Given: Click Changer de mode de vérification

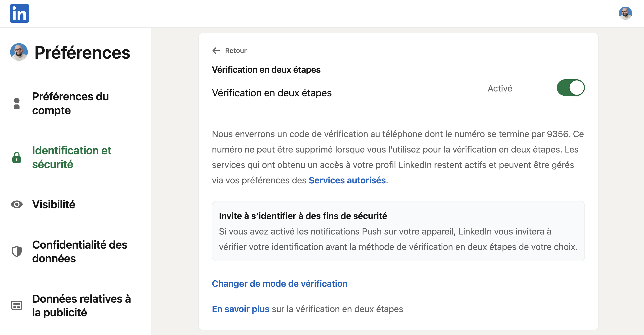Looking at the screenshot, I should click(280, 284).
